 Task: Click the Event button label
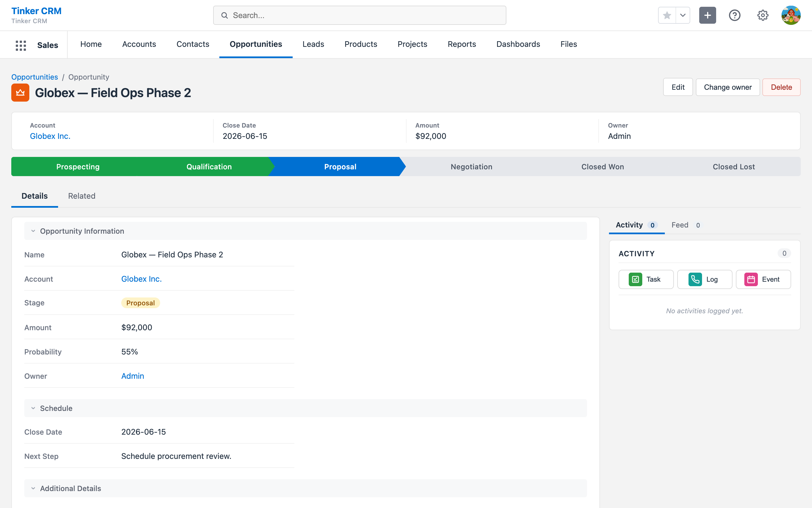point(771,279)
